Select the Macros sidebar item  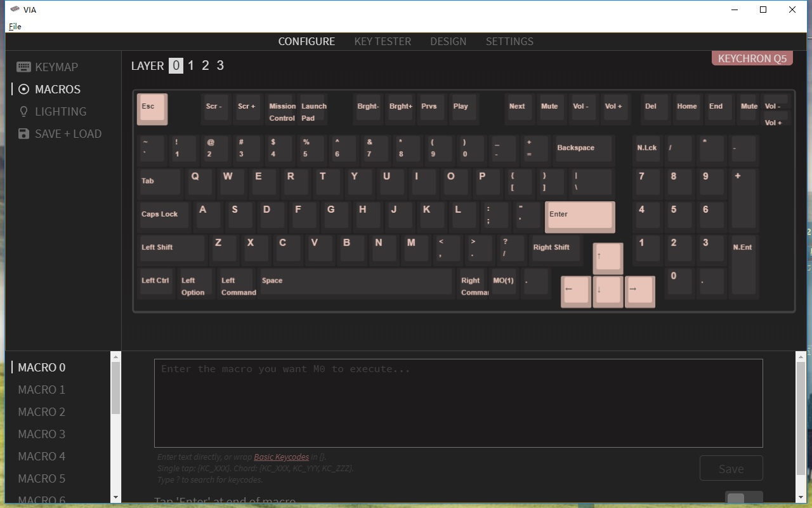click(x=49, y=89)
